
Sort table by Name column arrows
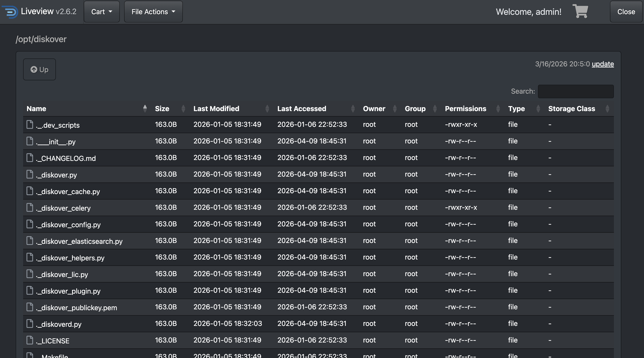[145, 108]
